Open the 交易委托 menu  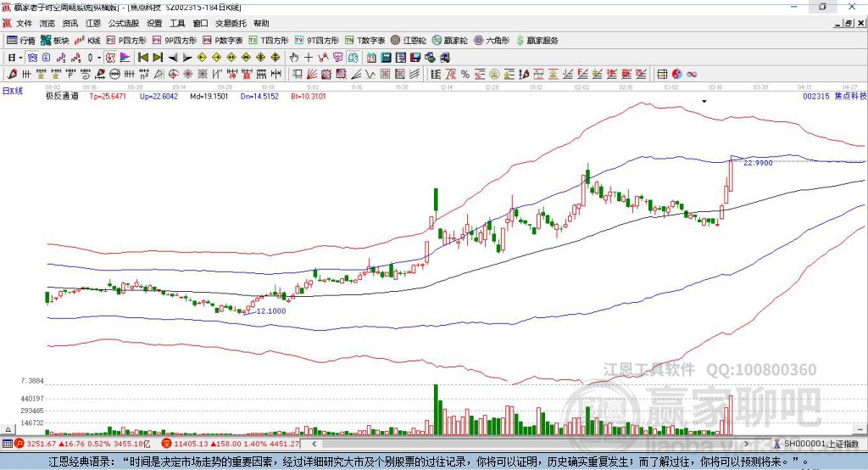tap(231, 23)
